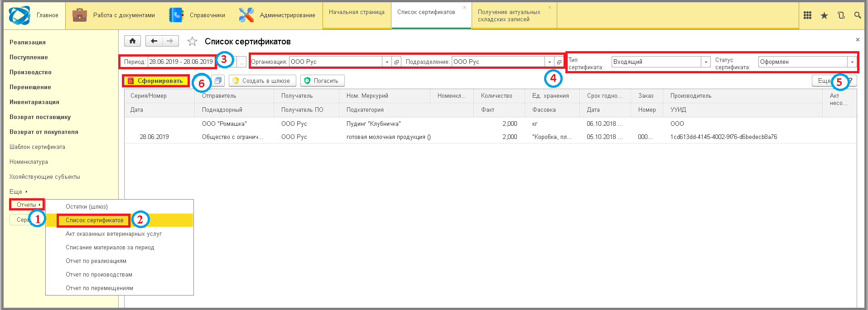The image size is (868, 310).
Task: Navigate back with left arrow
Action: pos(154,41)
